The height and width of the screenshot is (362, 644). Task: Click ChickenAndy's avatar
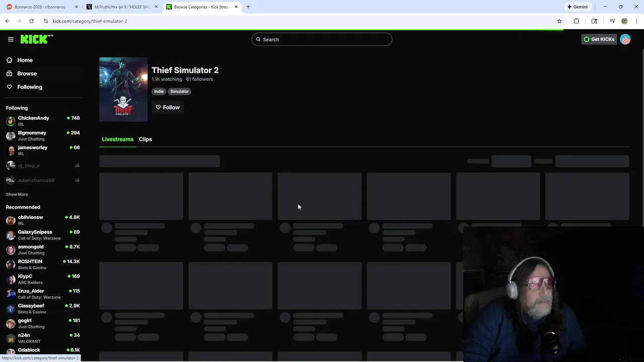11,121
